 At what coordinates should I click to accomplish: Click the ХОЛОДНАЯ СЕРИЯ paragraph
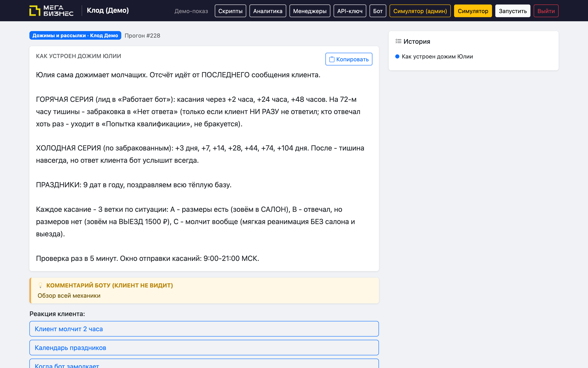point(200,154)
